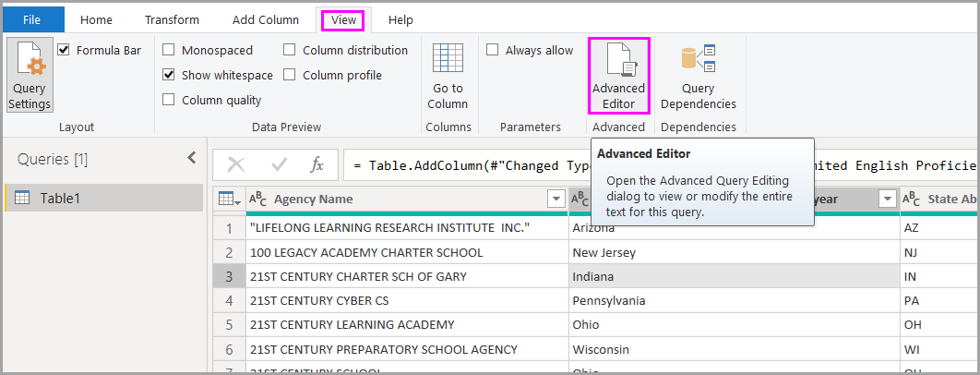Screen dimensions: 980x375
Task: Open Query Dependencies view
Action: tap(698, 78)
